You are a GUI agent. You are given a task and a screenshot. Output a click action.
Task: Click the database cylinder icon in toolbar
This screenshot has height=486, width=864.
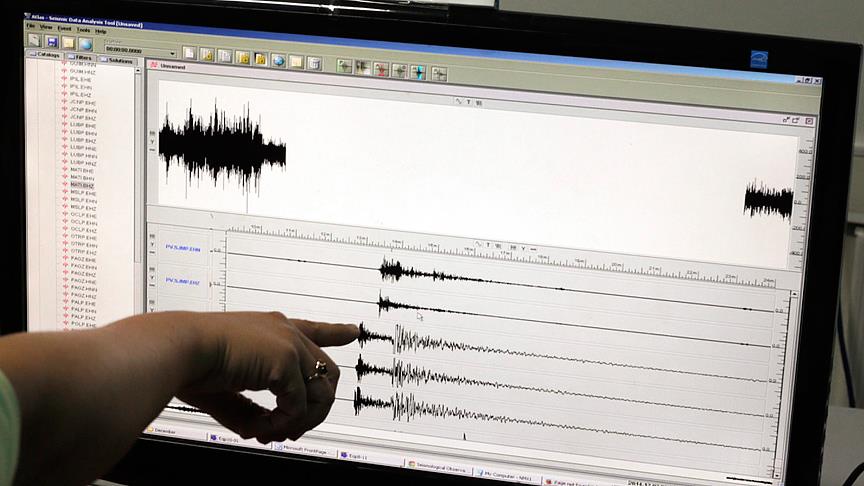coord(313,63)
